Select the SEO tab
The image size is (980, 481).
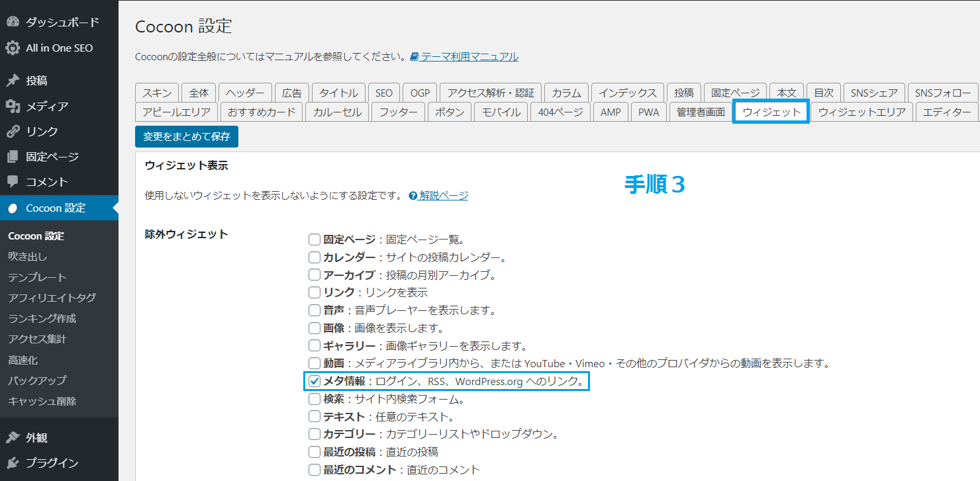tap(384, 93)
